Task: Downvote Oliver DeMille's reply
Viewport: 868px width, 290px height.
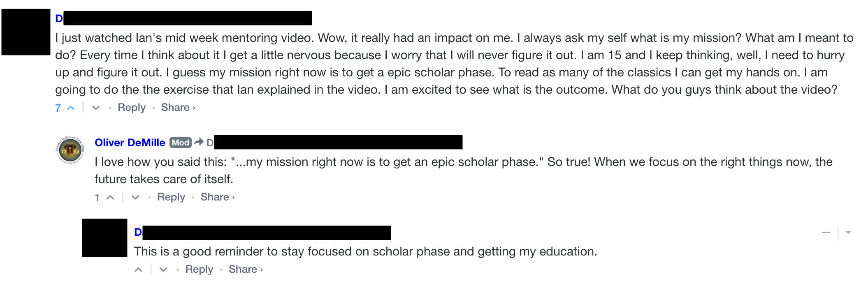Action: [135, 198]
